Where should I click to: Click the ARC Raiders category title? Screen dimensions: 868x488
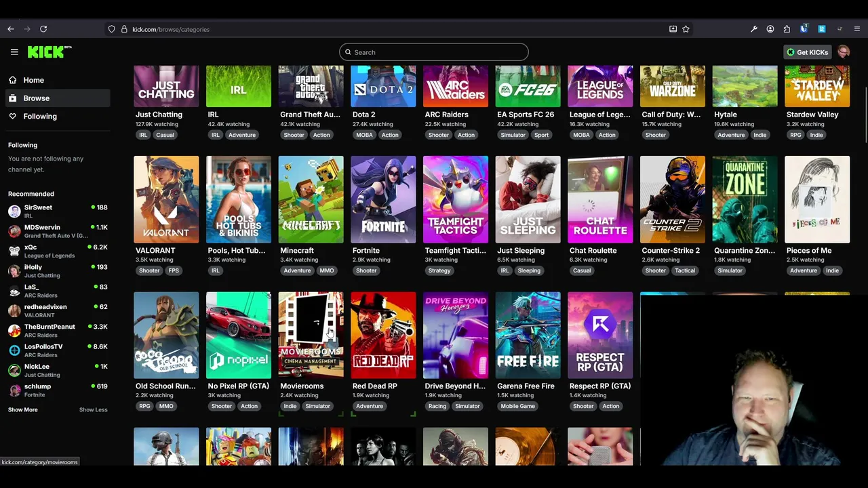click(x=446, y=115)
